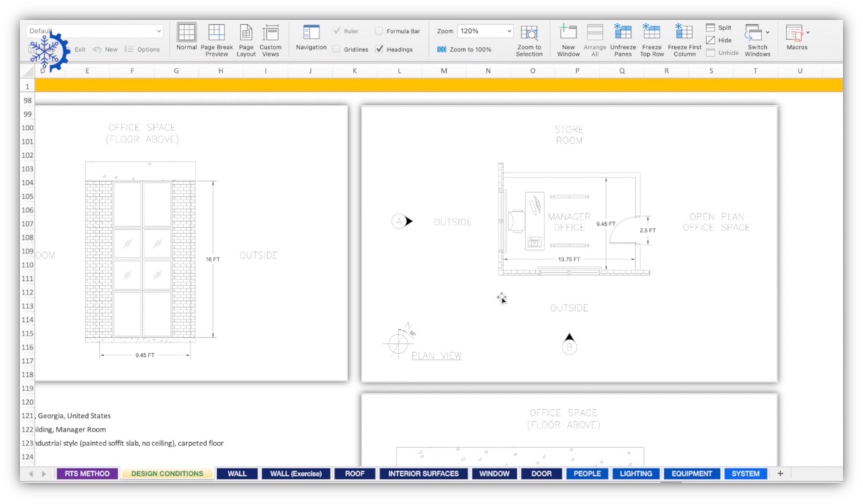Open the Navigation pane

click(x=311, y=33)
